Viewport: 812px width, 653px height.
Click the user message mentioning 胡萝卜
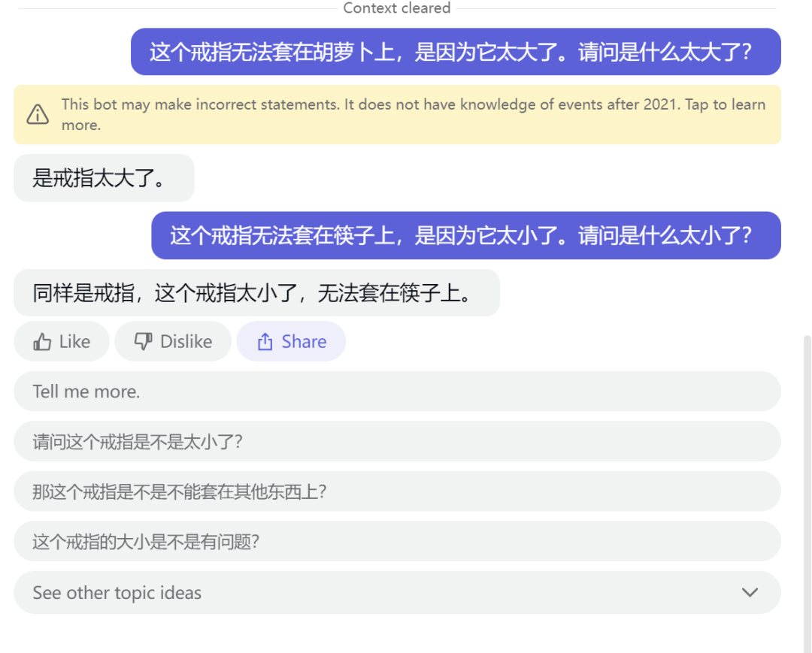click(x=456, y=52)
